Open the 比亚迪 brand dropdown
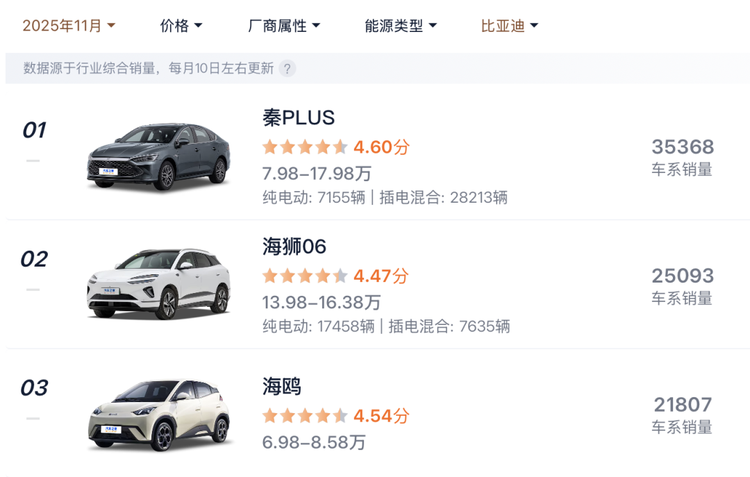 509,25
